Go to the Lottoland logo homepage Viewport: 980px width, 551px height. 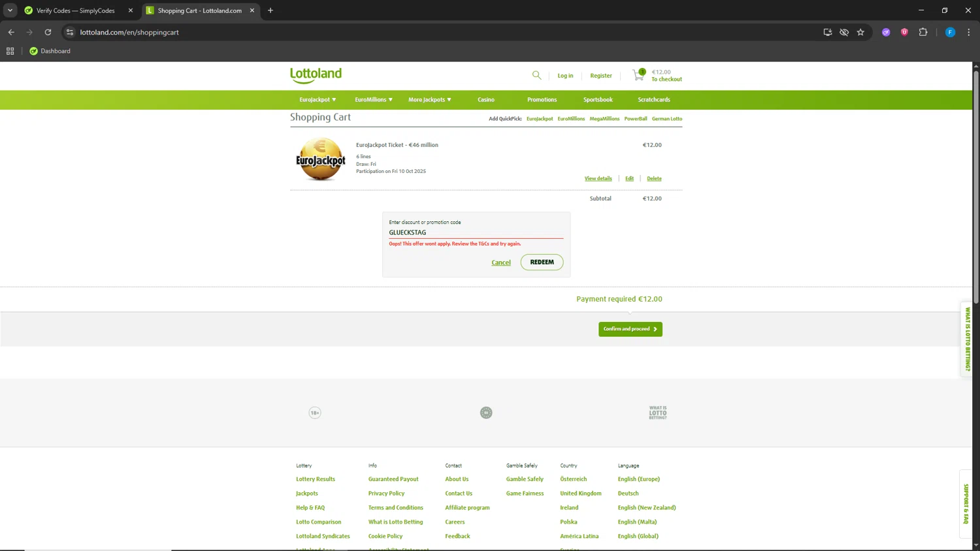(x=316, y=75)
